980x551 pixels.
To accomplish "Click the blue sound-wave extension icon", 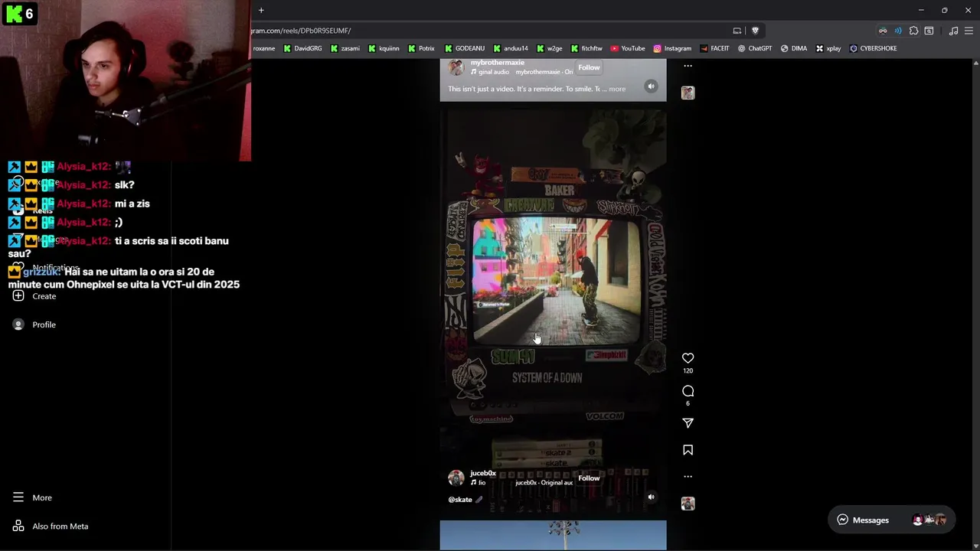I will pos(898,31).
